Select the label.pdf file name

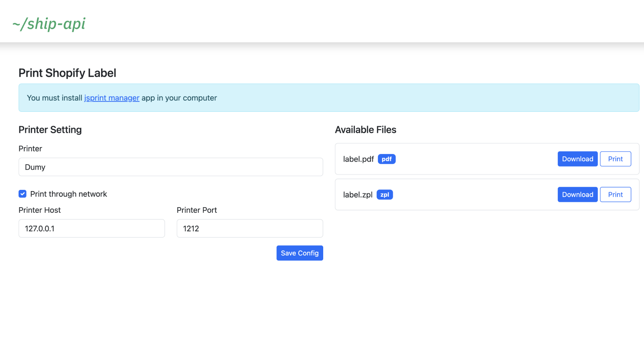pos(358,159)
